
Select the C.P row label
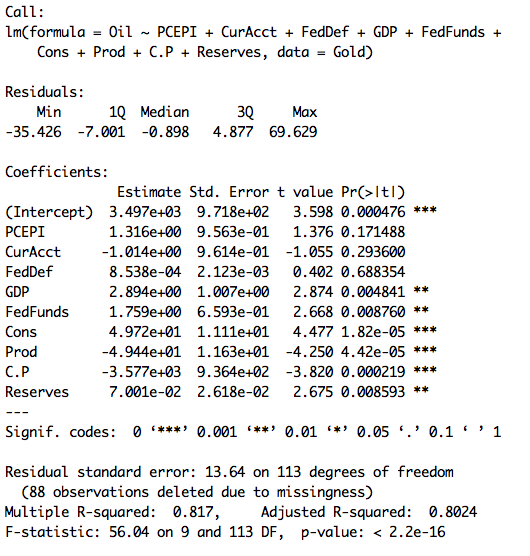[17, 372]
